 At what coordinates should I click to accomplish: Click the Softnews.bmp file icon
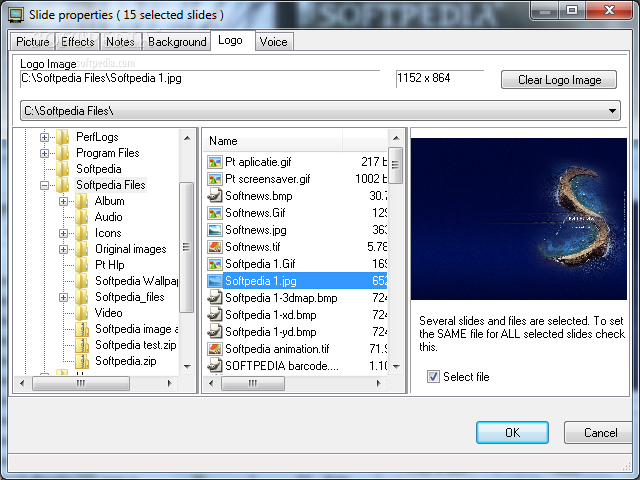[x=215, y=196]
